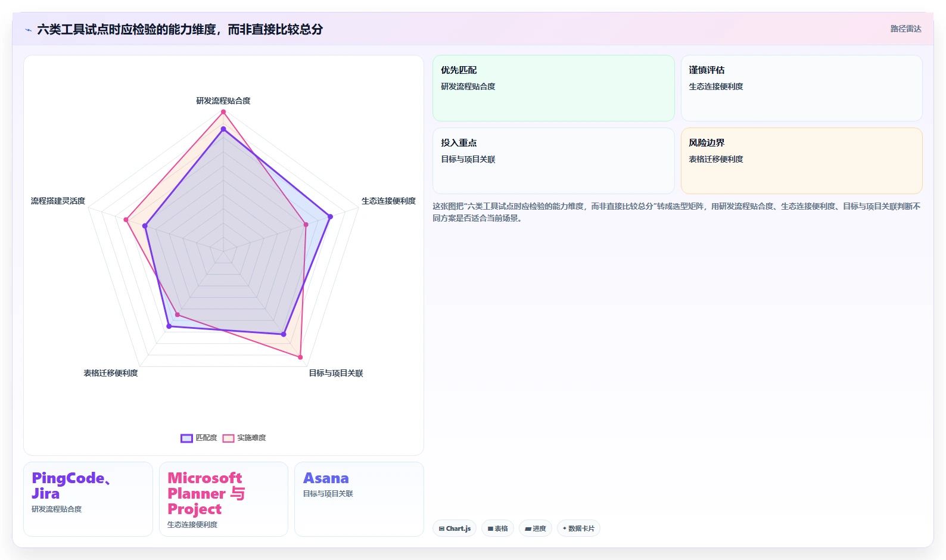Screen dimensions: 946x560
Task: Click the 表格 tag chip
Action: pos(497,528)
